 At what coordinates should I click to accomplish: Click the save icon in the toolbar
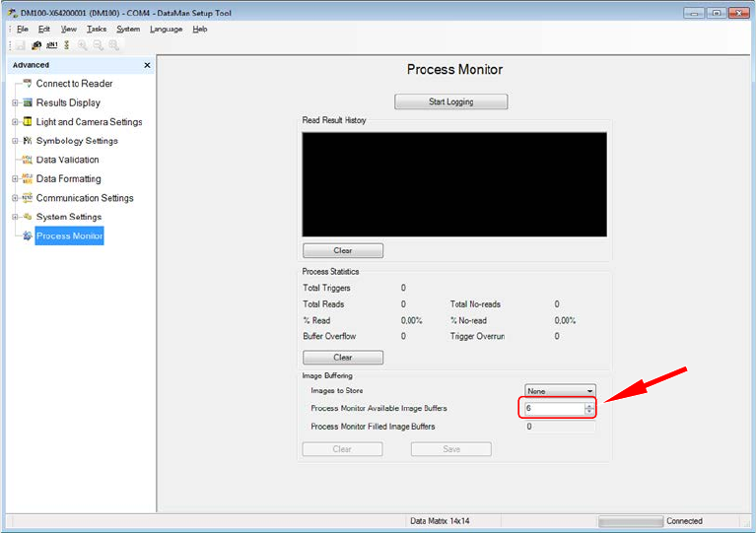(x=21, y=45)
